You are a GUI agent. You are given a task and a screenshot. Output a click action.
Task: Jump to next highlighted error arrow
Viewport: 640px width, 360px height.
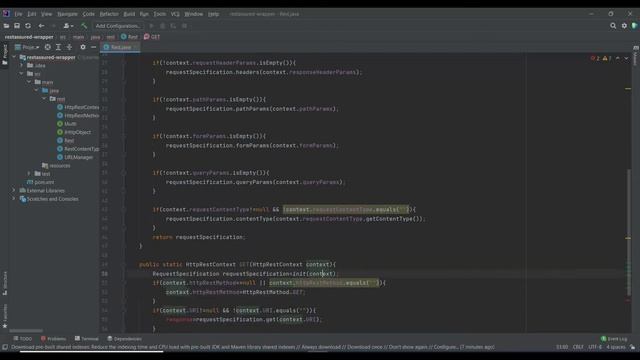[x=626, y=58]
